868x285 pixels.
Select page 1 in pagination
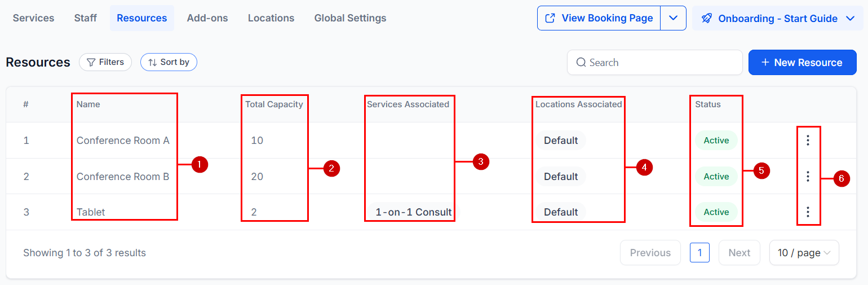coord(699,253)
